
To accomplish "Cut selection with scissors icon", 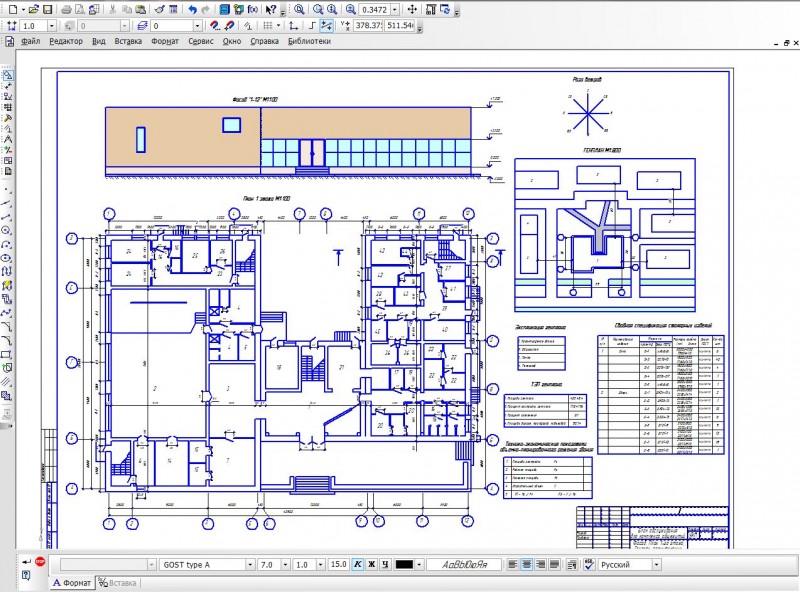I will point(113,9).
